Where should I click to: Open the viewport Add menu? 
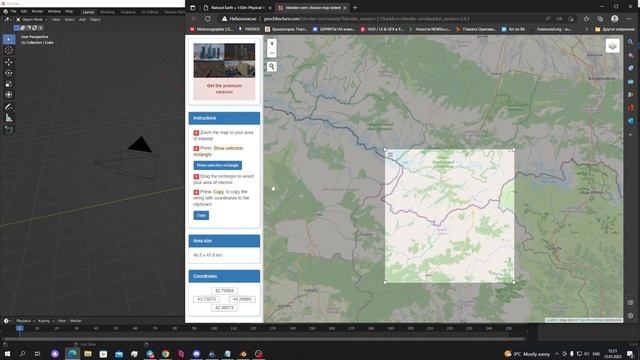[82, 19]
